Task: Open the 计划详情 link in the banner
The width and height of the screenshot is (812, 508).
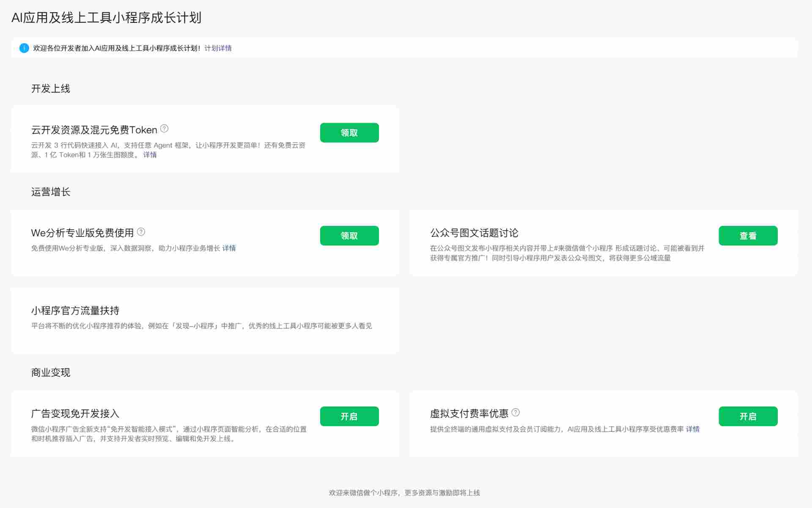Action: (218, 48)
